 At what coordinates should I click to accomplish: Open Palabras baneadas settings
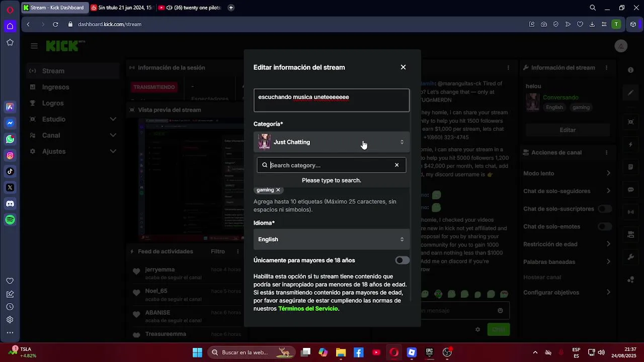pyautogui.click(x=568, y=262)
